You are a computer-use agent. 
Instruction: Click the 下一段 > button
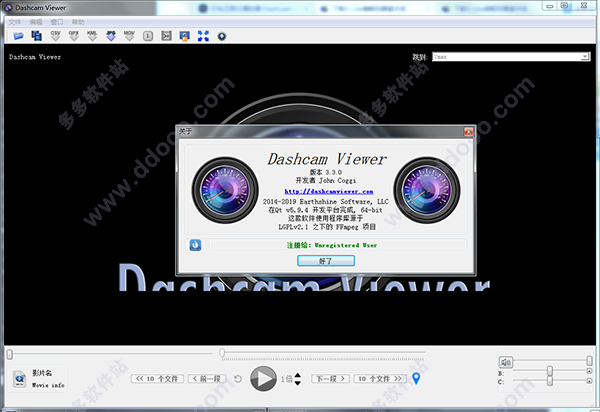pyautogui.click(x=330, y=378)
